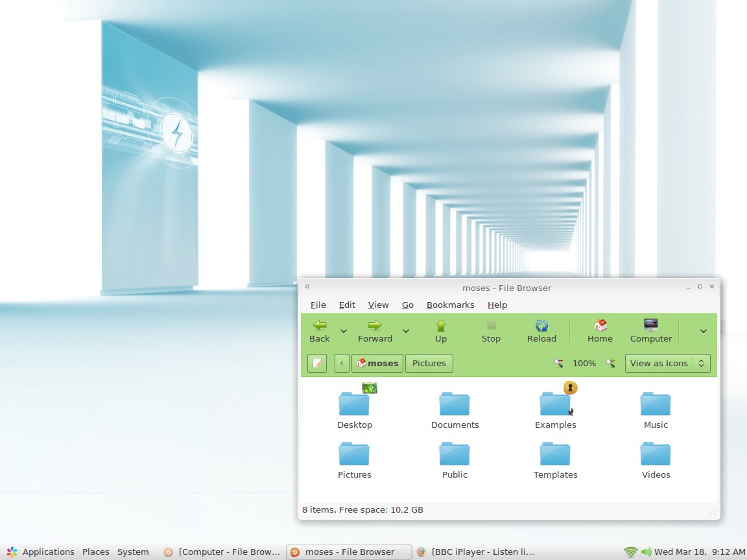Open the Forward history dropdown arrow
The image size is (747, 560).
(406, 331)
